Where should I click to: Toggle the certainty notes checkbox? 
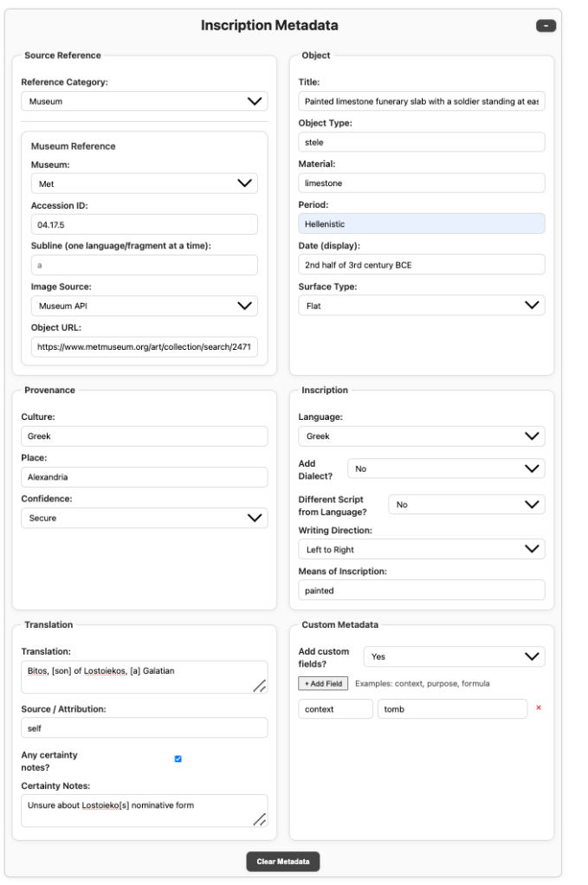point(178,759)
